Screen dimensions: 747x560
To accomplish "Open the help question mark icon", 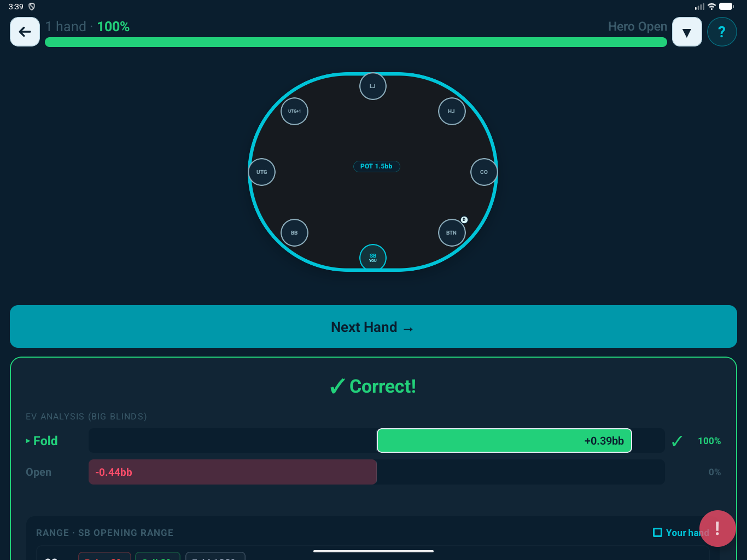I will point(722,32).
